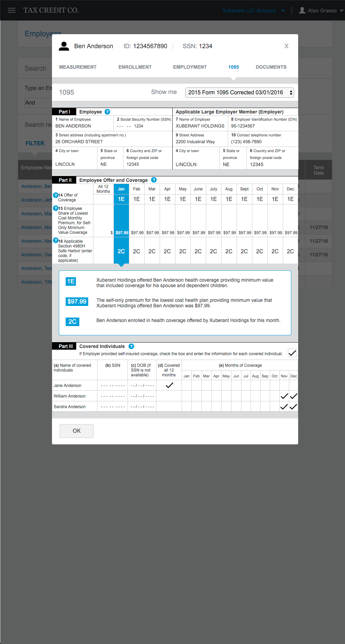The height and width of the screenshot is (644, 345).
Task: Toggle Sandra Anderson's Nov coverage check
Action: pos(284,407)
